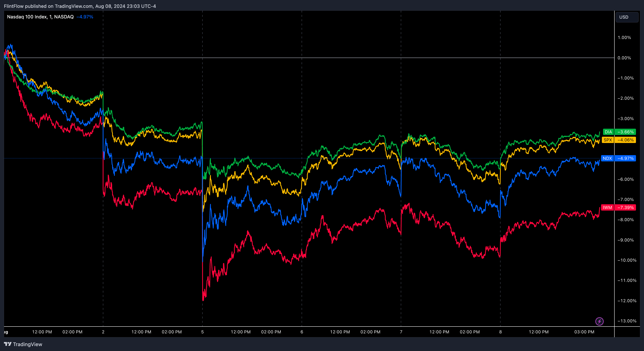Click the −11.00% price axis label

tap(627, 280)
